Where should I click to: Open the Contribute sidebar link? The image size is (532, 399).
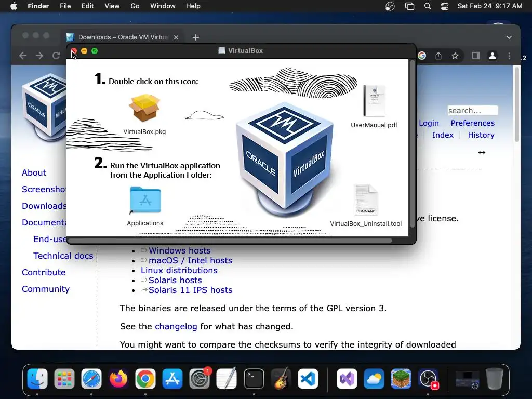pos(44,272)
